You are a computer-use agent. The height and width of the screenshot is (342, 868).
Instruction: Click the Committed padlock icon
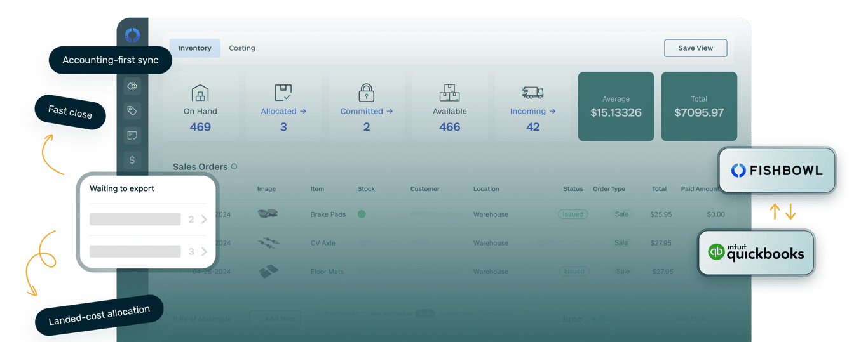point(366,93)
